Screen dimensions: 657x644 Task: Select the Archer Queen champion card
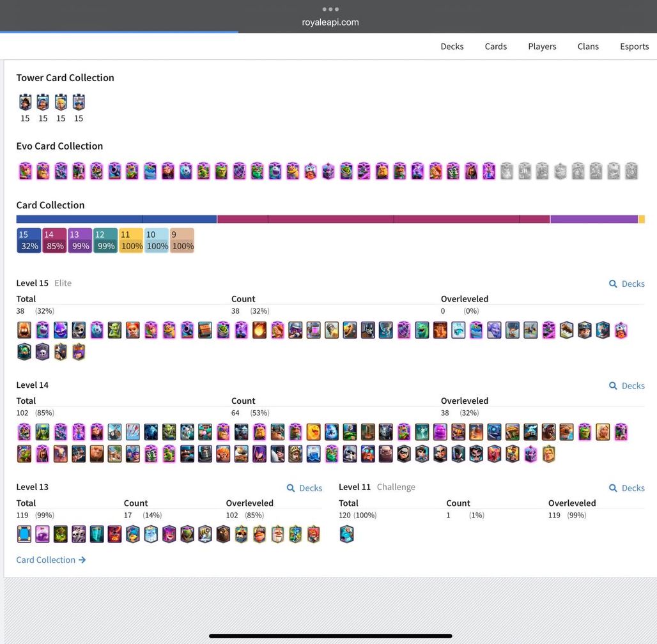click(x=79, y=352)
